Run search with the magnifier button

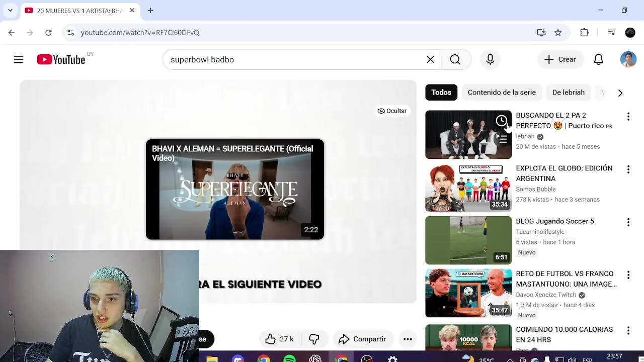[455, 60]
